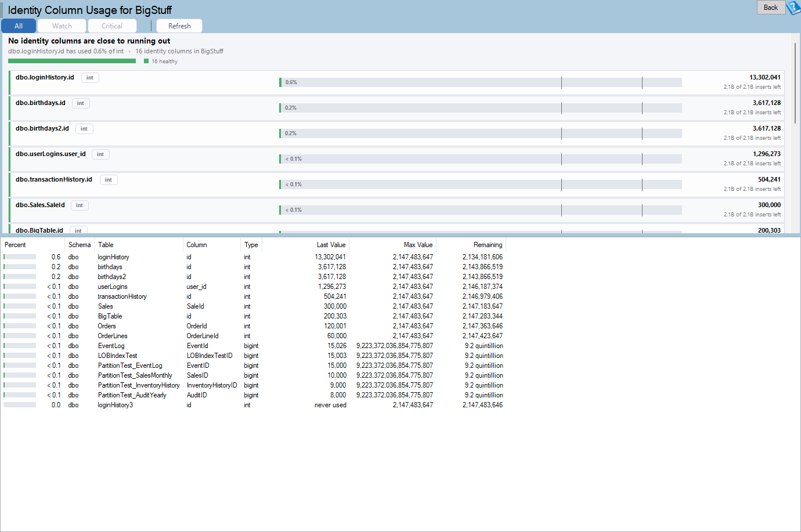Click the InventoryHistoryID column cell
The width and height of the screenshot is (801, 532).
coord(212,385)
